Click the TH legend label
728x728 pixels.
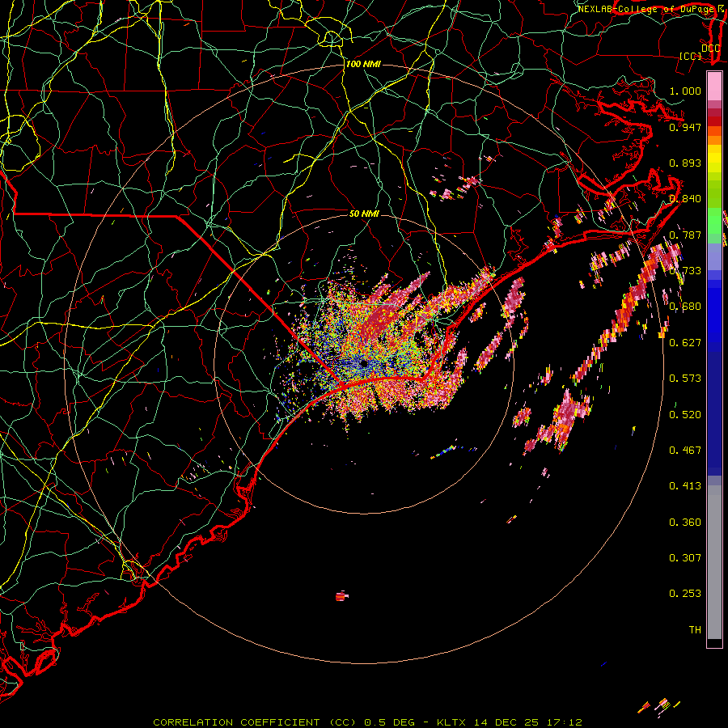[x=695, y=630]
